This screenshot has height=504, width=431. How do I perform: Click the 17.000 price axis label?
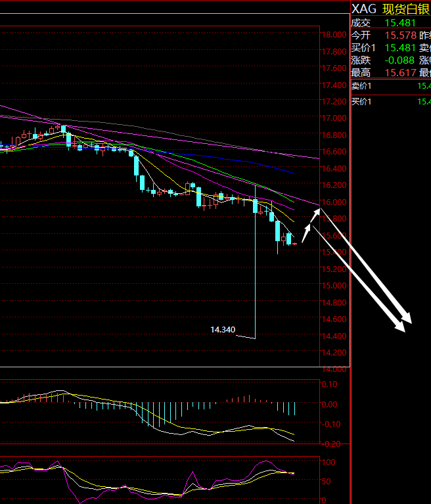point(334,118)
